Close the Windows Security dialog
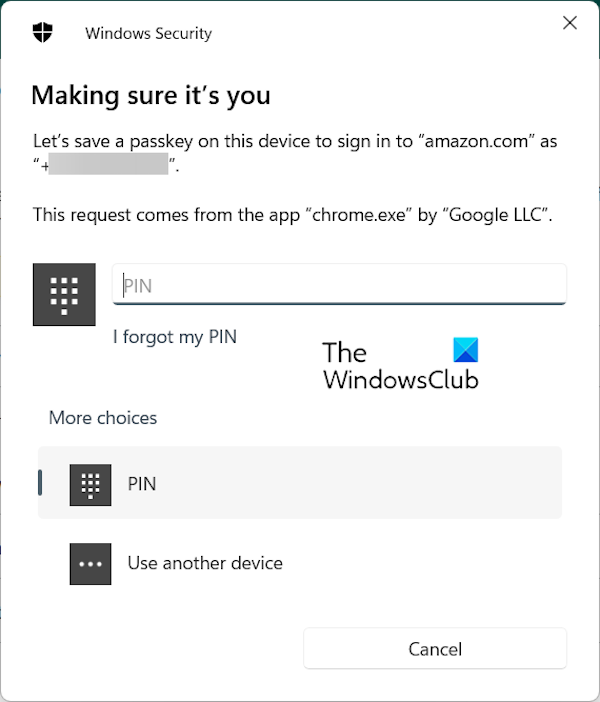Screen dimensions: 600x702 [570, 23]
